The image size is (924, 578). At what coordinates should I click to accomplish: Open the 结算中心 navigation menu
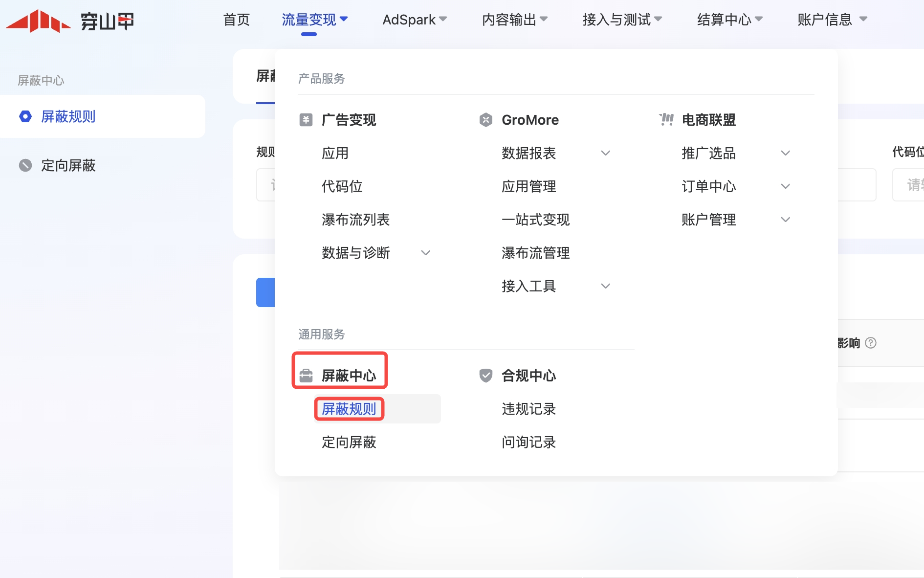[729, 20]
